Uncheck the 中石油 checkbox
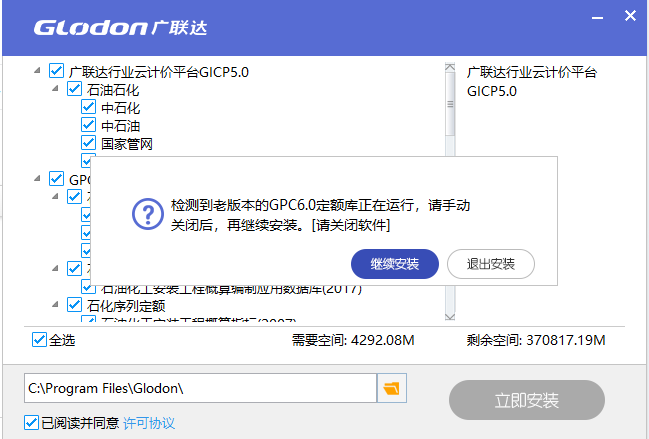The width and height of the screenshot is (649, 439). click(89, 125)
